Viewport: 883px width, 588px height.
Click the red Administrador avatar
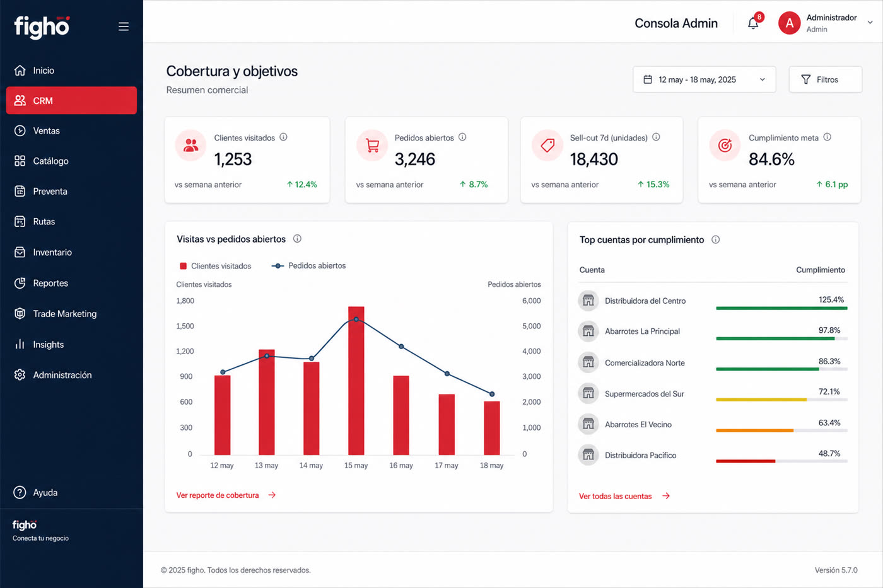pos(789,23)
